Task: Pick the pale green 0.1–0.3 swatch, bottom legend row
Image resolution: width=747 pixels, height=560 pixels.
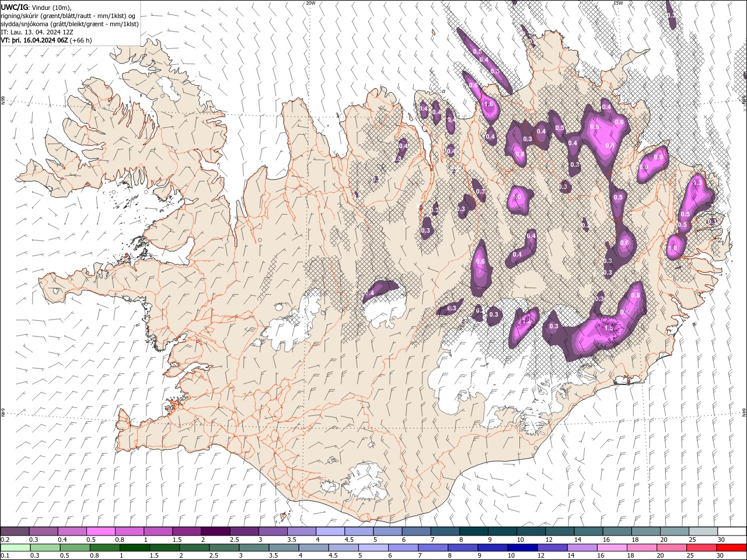Action: [x=15, y=548]
